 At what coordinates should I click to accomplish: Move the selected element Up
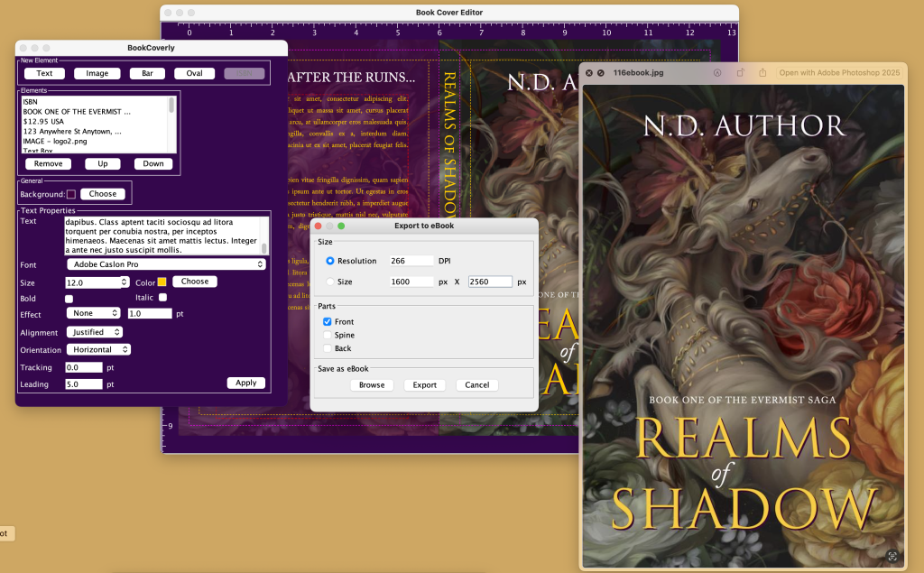(x=103, y=164)
